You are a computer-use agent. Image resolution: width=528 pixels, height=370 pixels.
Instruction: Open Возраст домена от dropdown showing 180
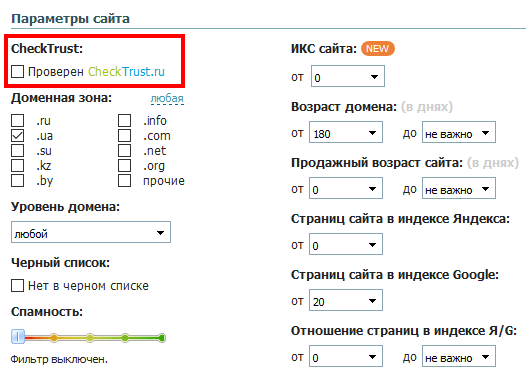tap(346, 132)
